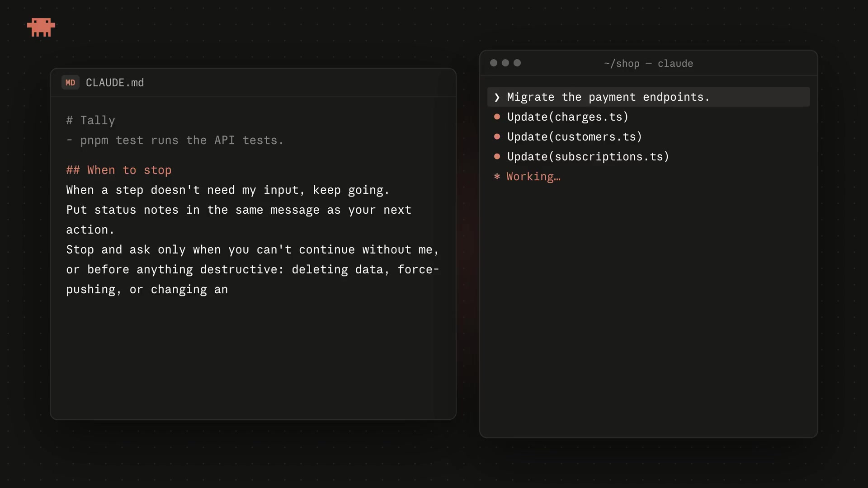Focus the 'Migrate the payment endpoints.' prompt input
This screenshot has height=488, width=868.
[x=648, y=97]
